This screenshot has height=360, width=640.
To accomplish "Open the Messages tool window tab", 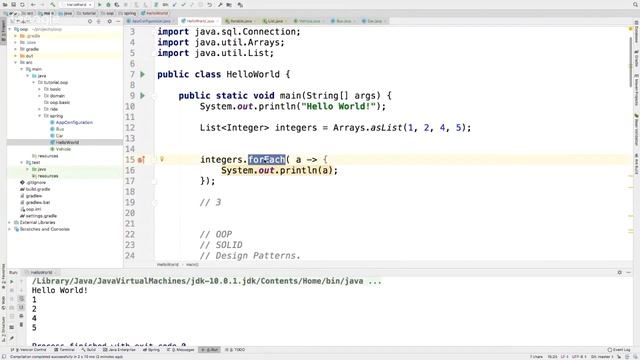I will [x=181, y=350].
